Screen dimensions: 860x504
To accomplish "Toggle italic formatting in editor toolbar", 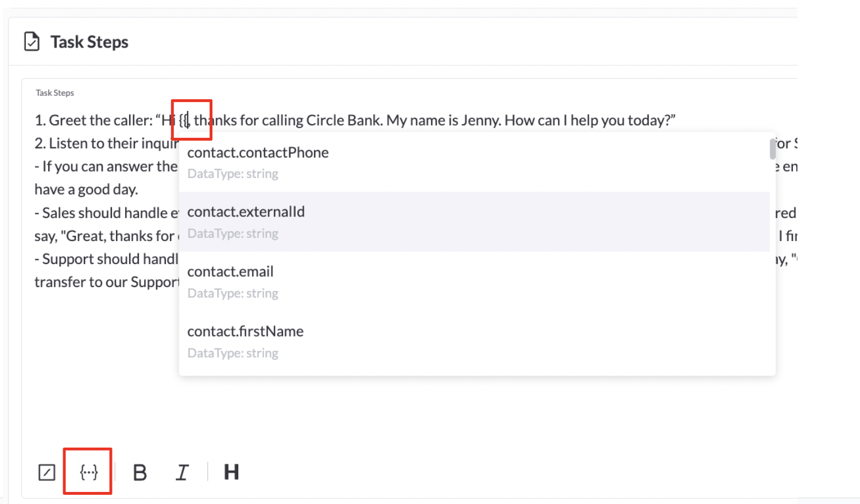I will coord(182,472).
